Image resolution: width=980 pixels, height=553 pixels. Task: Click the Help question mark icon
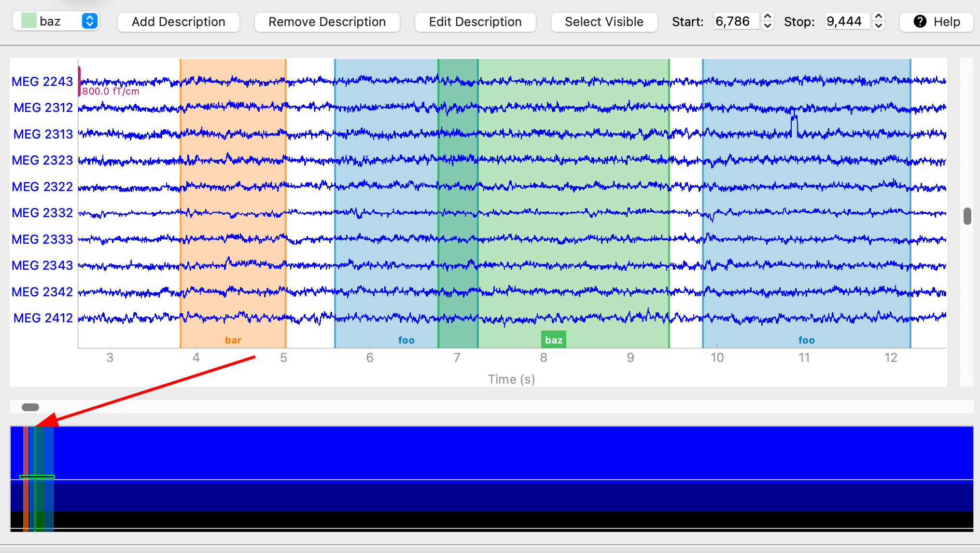pos(920,21)
